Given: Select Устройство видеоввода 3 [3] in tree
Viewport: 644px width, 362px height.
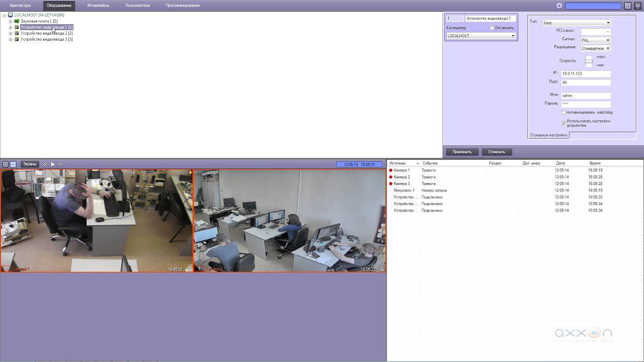Looking at the screenshot, I should 46,39.
